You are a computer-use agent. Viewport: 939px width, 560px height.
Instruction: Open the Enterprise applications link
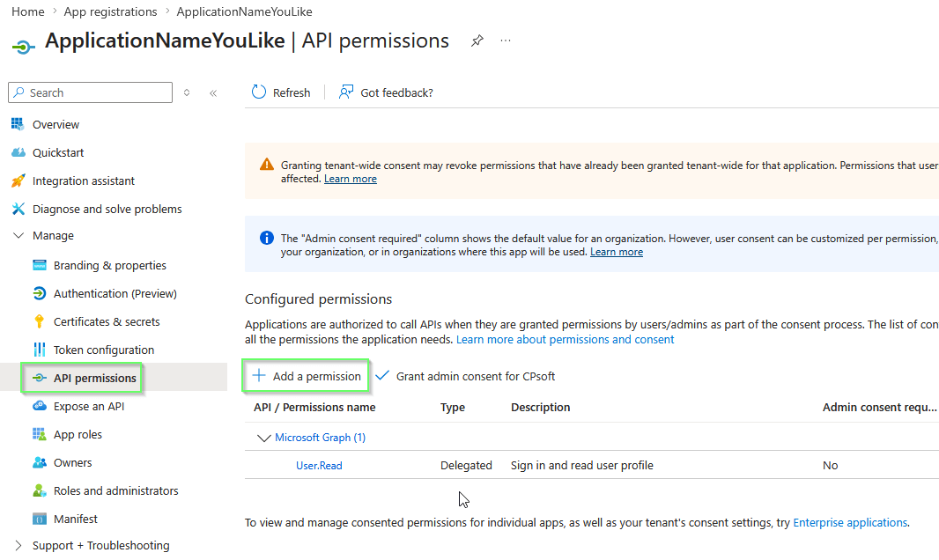point(849,522)
